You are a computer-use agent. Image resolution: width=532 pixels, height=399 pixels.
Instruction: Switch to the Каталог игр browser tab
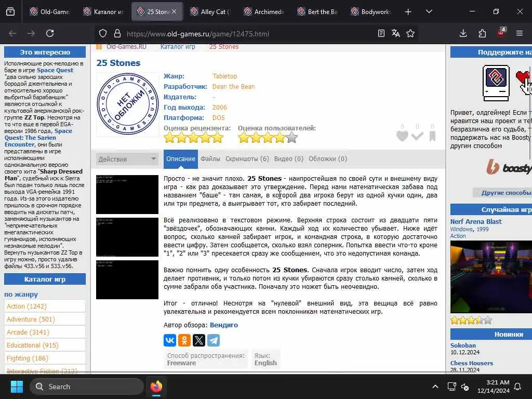(x=103, y=12)
